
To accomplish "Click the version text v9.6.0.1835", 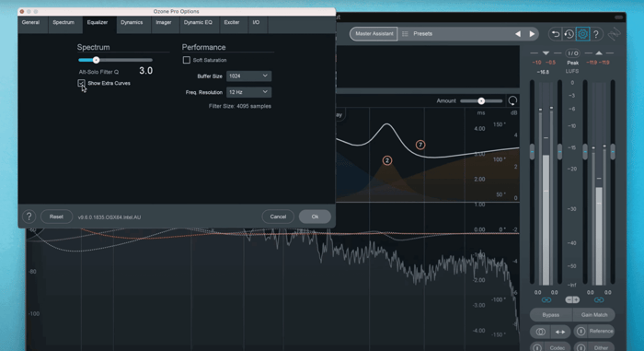I will pos(109,217).
